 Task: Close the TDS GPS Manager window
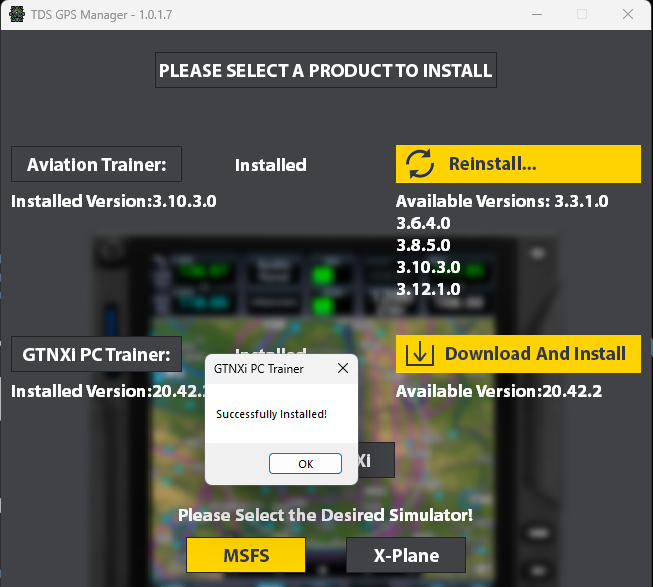(627, 15)
